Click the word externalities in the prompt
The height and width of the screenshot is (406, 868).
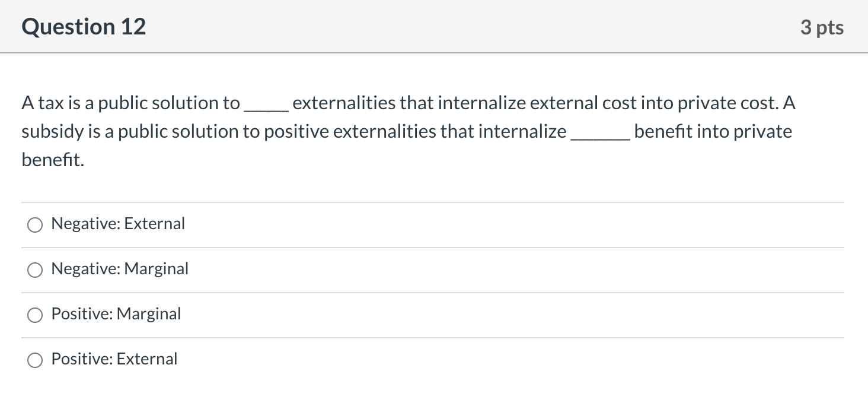[339, 102]
